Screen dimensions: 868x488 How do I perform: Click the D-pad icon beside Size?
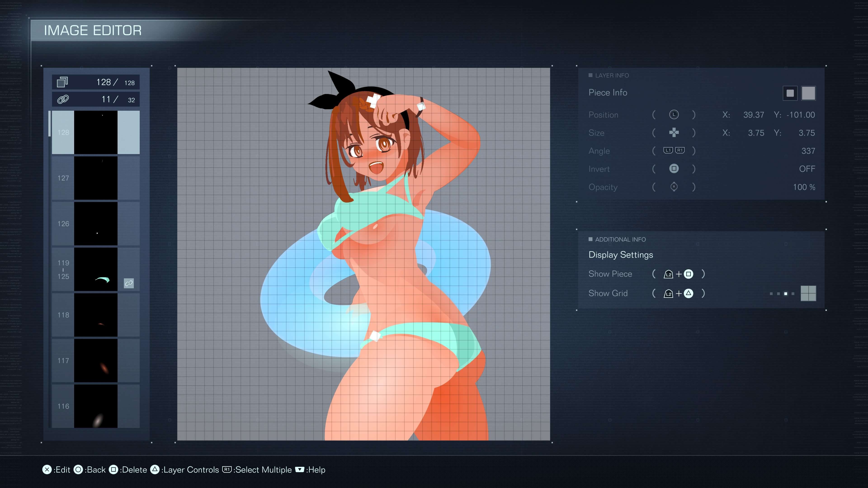tap(674, 133)
